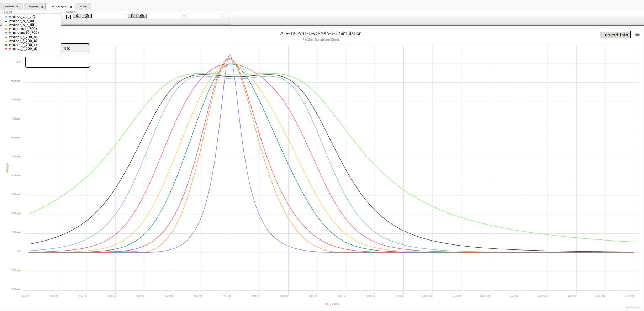Click the Legend Info button
644x311 pixels.
[615, 35]
